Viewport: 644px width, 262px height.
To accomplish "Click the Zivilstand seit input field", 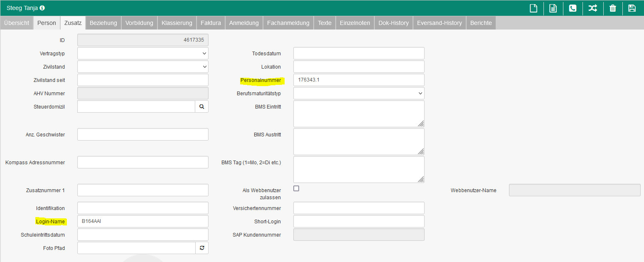I will click(x=143, y=80).
